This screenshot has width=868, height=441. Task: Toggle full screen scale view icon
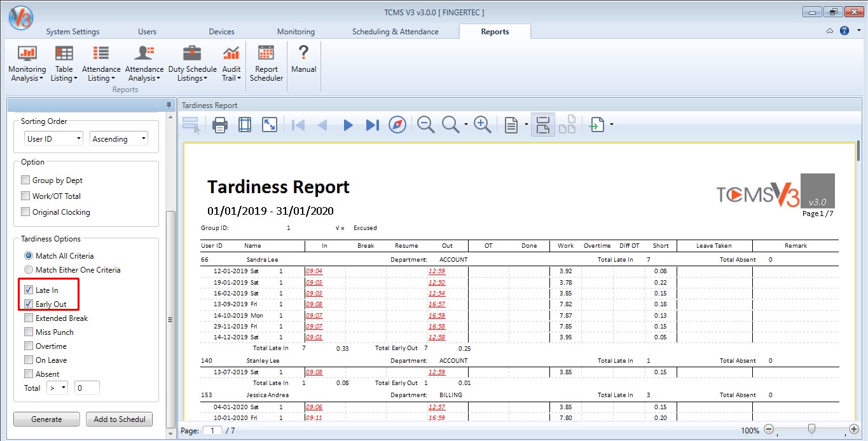[270, 125]
